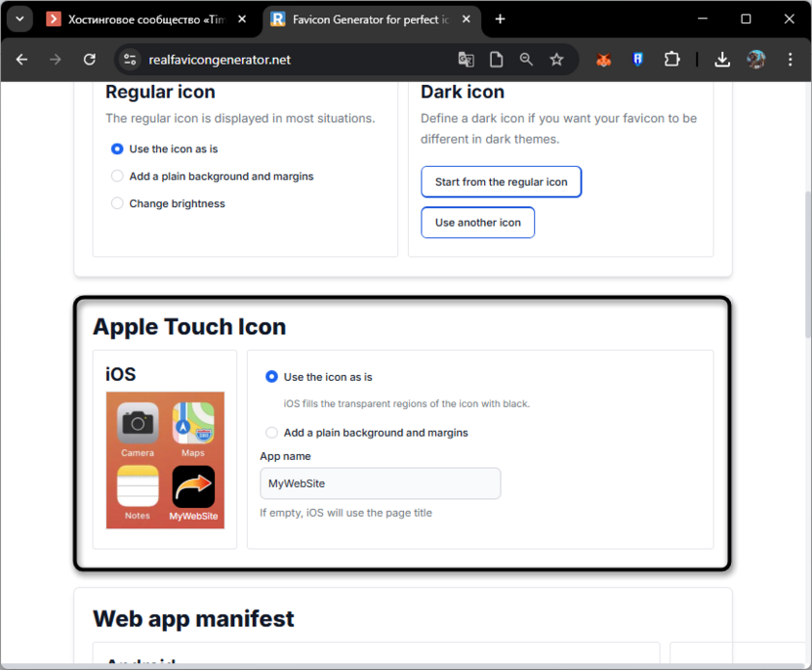Viewport: 812px width, 670px height.
Task: Click the translate page icon
Action: [x=467, y=60]
